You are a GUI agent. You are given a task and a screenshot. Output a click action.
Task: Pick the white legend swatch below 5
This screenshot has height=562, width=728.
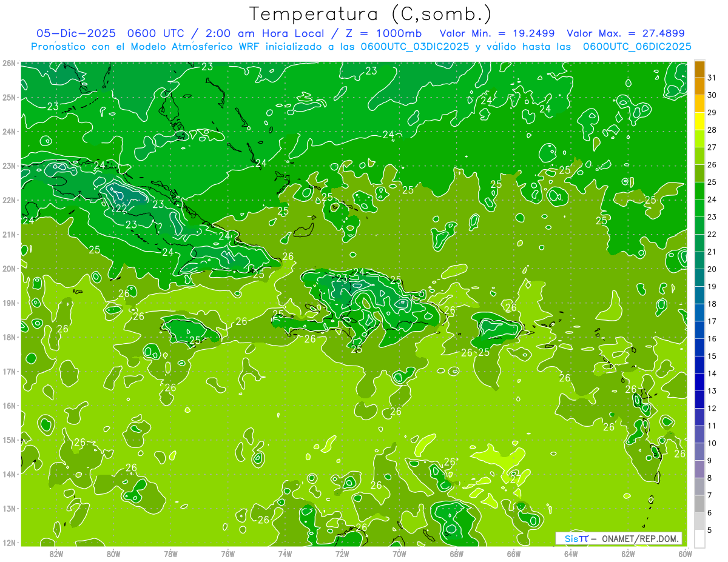coord(699,538)
